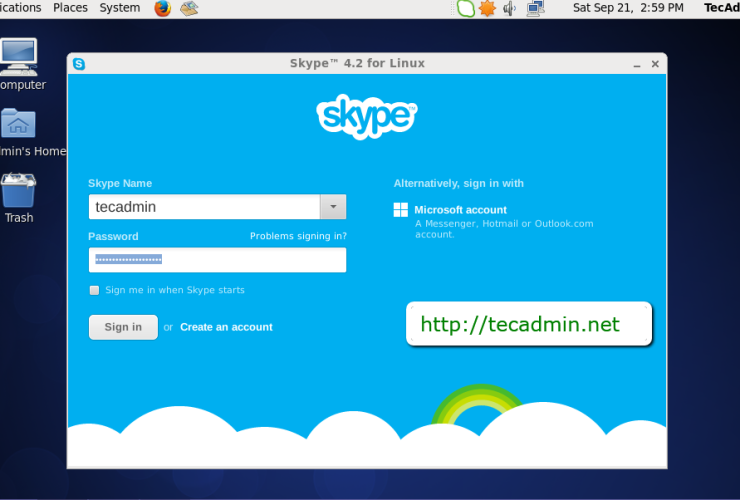Open the Trash desktop icon
This screenshot has height=500, width=740.
pyautogui.click(x=18, y=193)
